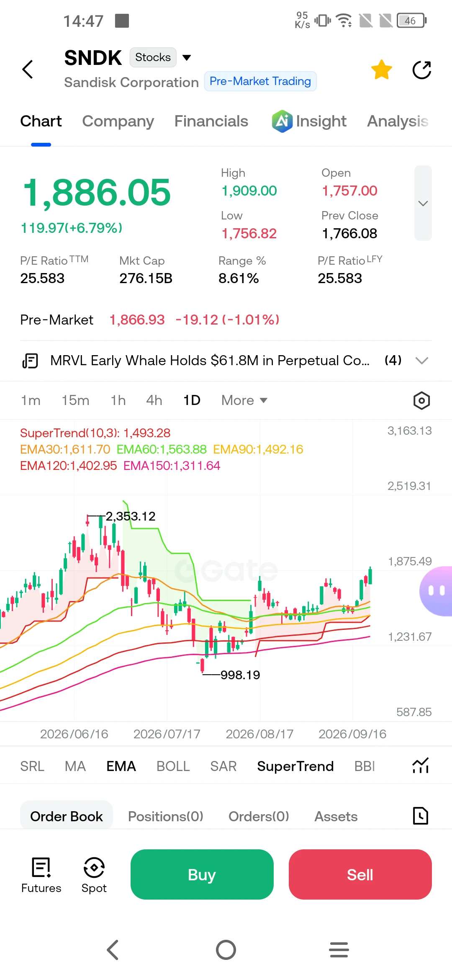Tap the Spot shortcut icon
The height and width of the screenshot is (980, 452).
94,874
